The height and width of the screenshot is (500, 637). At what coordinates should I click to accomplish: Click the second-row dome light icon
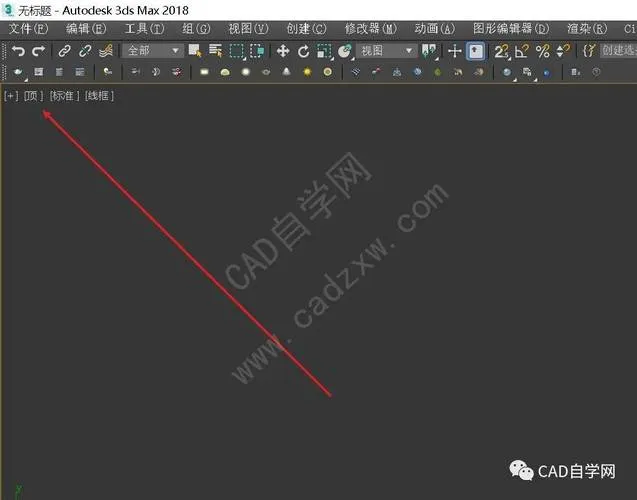[225, 72]
